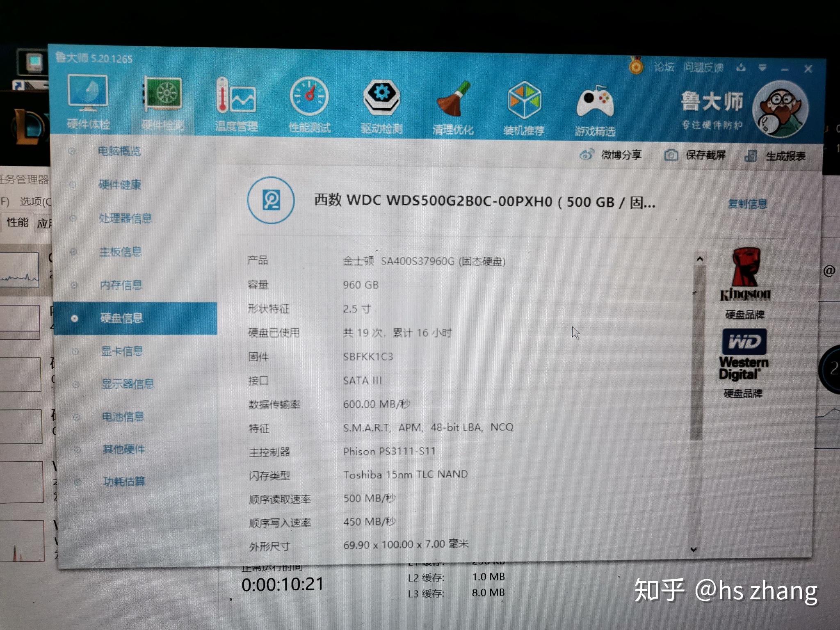Click the report icon beside 生成报表
840x630 pixels.
(751, 156)
